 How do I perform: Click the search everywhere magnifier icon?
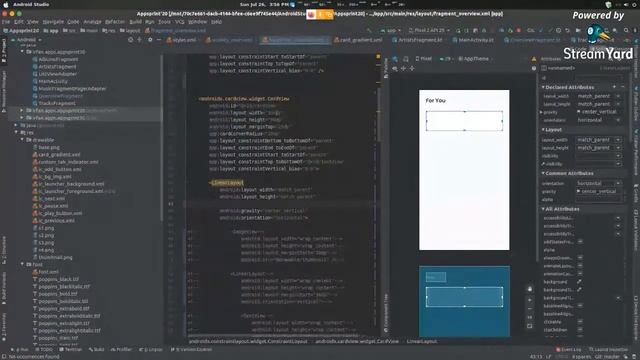(x=626, y=31)
